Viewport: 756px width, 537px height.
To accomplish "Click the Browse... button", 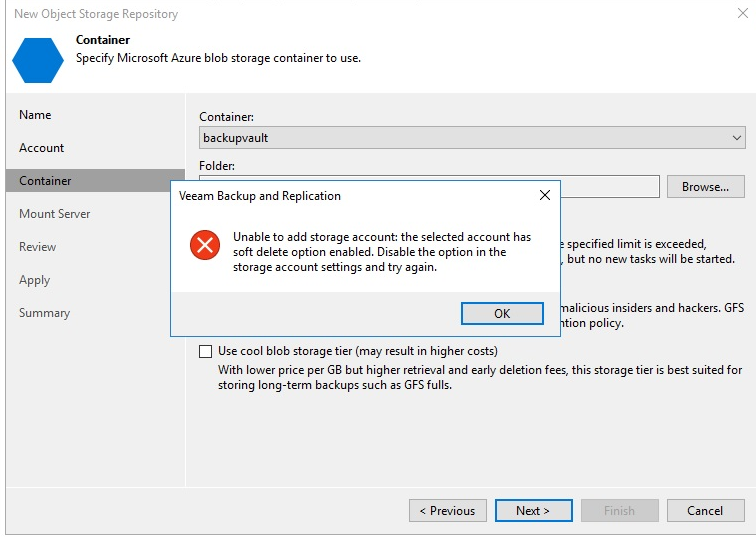I will point(705,187).
